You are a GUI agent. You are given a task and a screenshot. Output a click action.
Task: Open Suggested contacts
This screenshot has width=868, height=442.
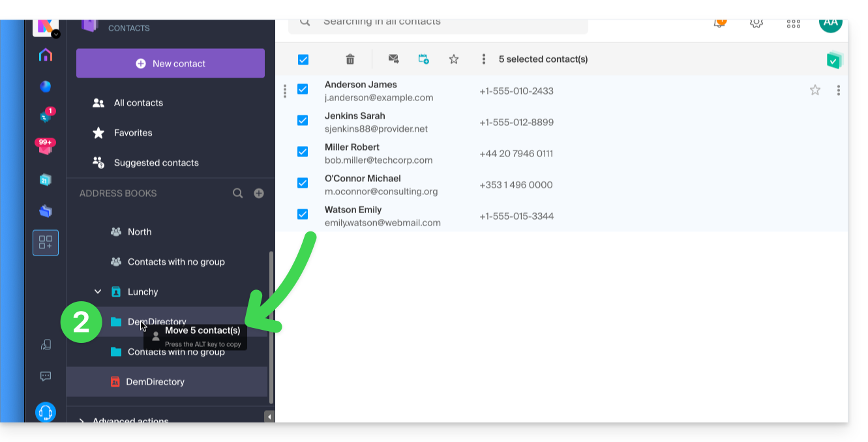156,163
